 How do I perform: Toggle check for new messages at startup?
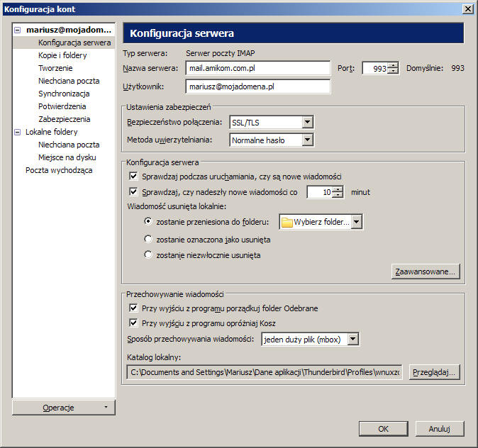[x=133, y=176]
